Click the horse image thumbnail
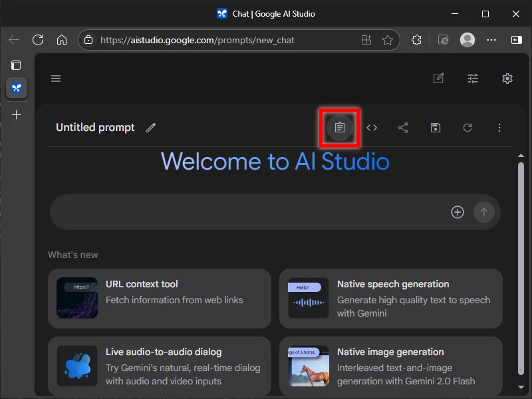Viewport: 532px width, 399px height. tap(309, 366)
